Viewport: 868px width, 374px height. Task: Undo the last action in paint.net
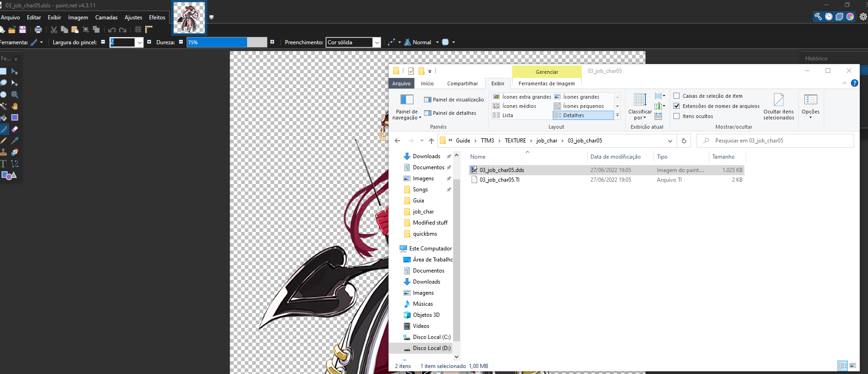112,30
